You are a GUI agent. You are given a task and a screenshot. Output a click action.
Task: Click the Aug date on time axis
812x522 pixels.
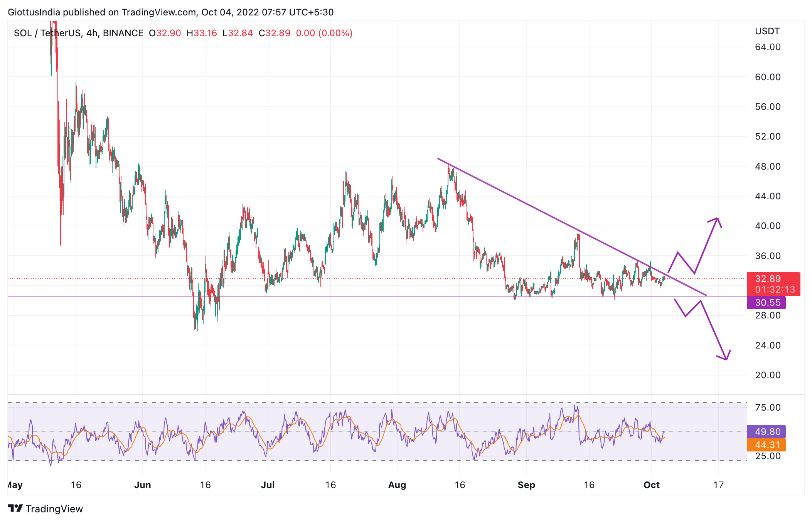click(x=397, y=485)
